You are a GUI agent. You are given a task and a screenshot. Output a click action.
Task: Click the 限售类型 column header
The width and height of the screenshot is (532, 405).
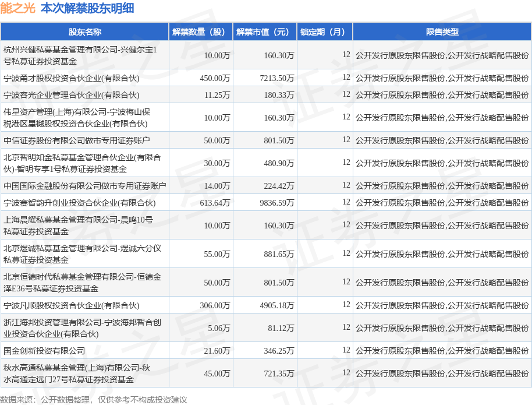point(442,32)
